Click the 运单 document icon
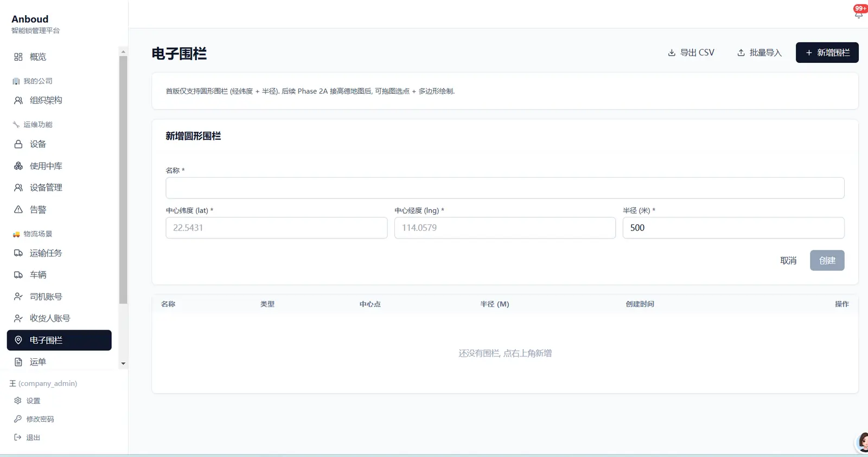Screen dimensions: 868x457 tap(18, 362)
